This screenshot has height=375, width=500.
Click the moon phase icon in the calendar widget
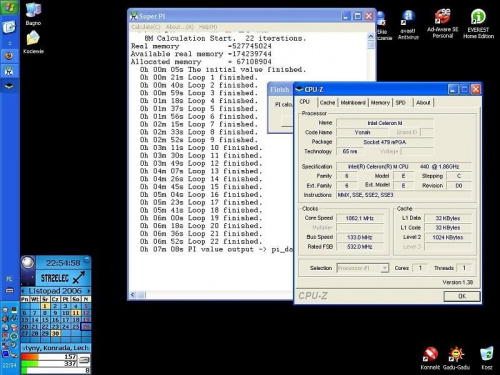pos(28,263)
